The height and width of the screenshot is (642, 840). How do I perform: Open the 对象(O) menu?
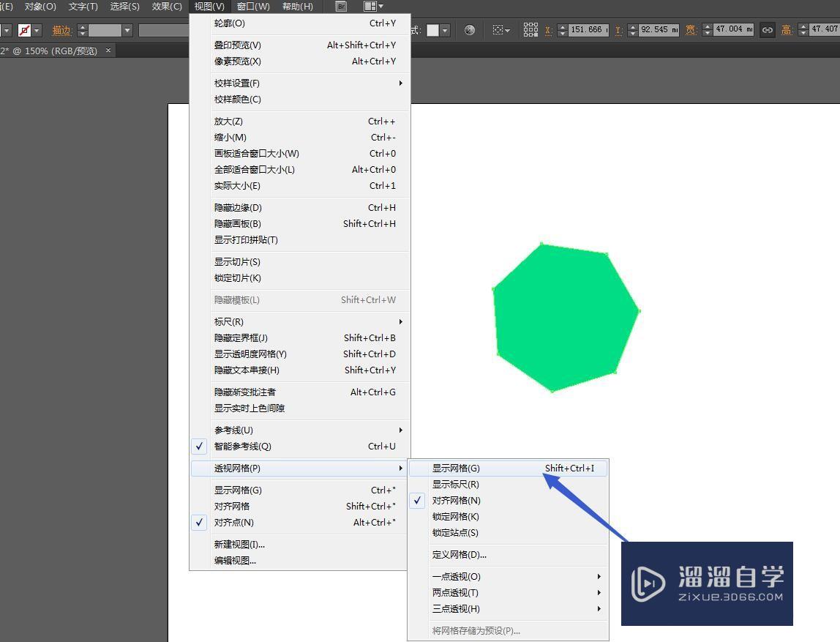40,7
